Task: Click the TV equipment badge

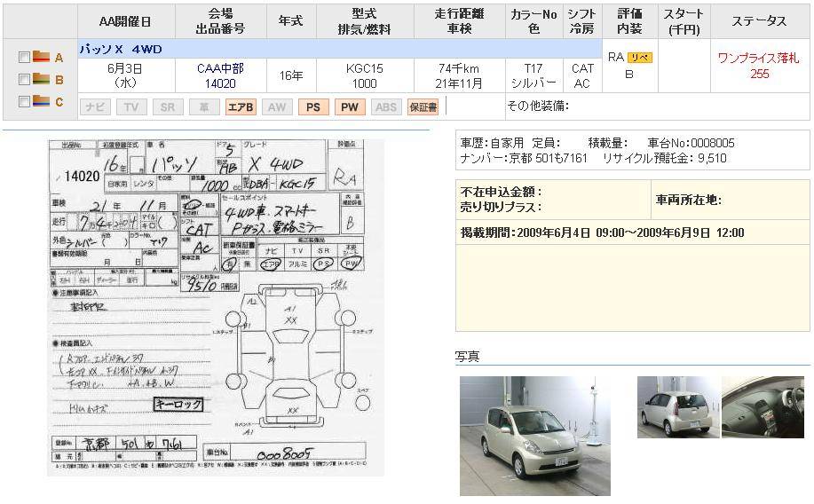Action: 131,107
